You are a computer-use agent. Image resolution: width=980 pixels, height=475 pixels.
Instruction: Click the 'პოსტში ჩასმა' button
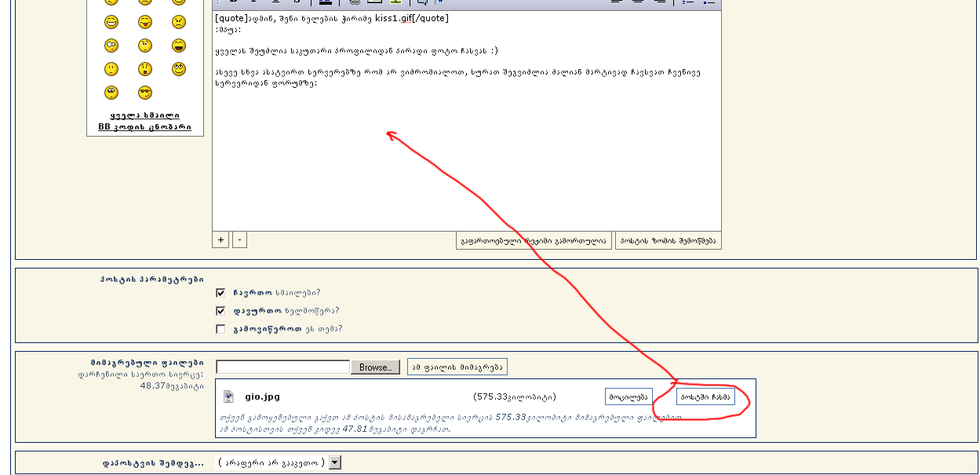tap(705, 396)
